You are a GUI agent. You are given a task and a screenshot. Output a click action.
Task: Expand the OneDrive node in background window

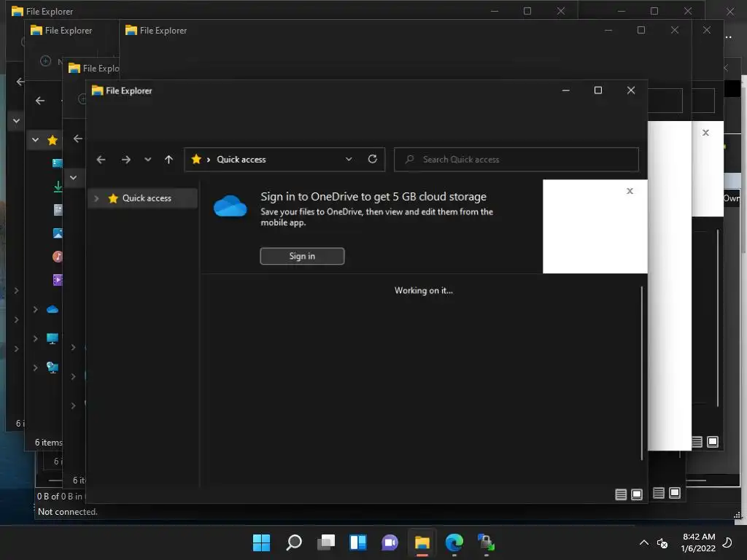(35, 309)
